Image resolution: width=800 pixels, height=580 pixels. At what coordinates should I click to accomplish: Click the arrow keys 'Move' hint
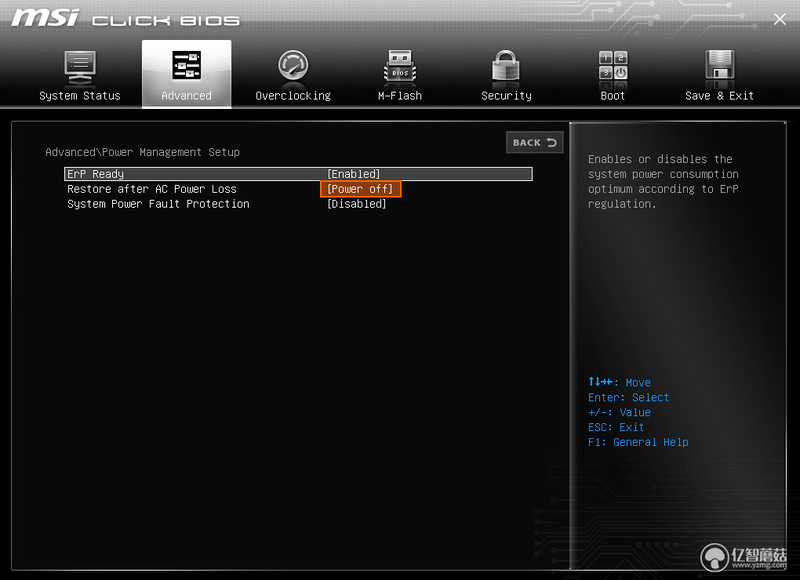pos(619,382)
